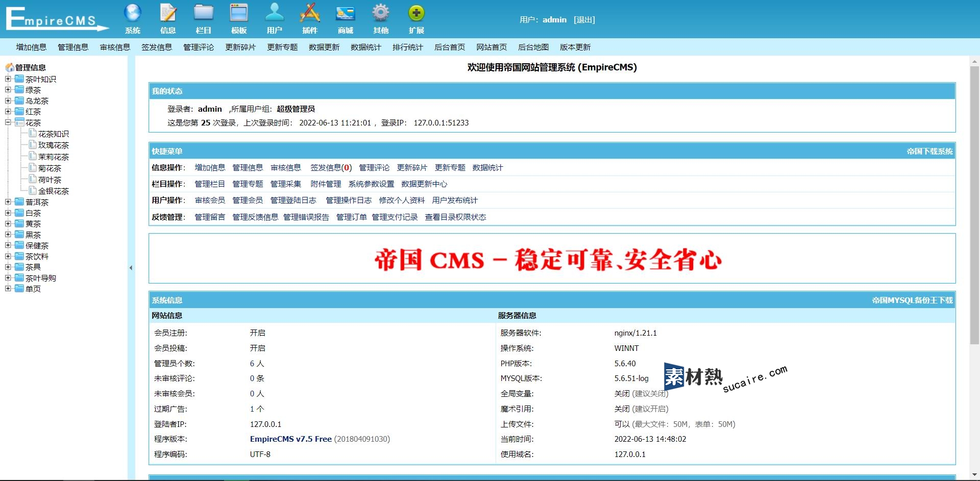Open 管理留言 quick menu link

(x=210, y=217)
